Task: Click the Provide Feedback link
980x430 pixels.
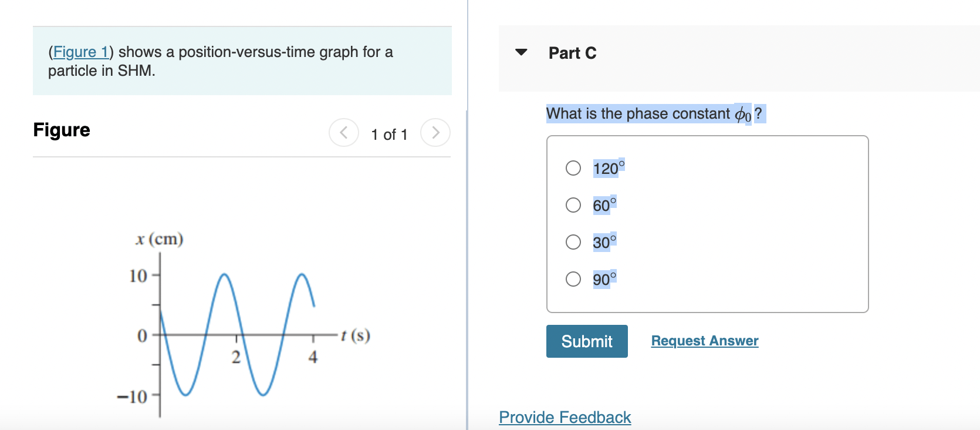Action: point(565,417)
